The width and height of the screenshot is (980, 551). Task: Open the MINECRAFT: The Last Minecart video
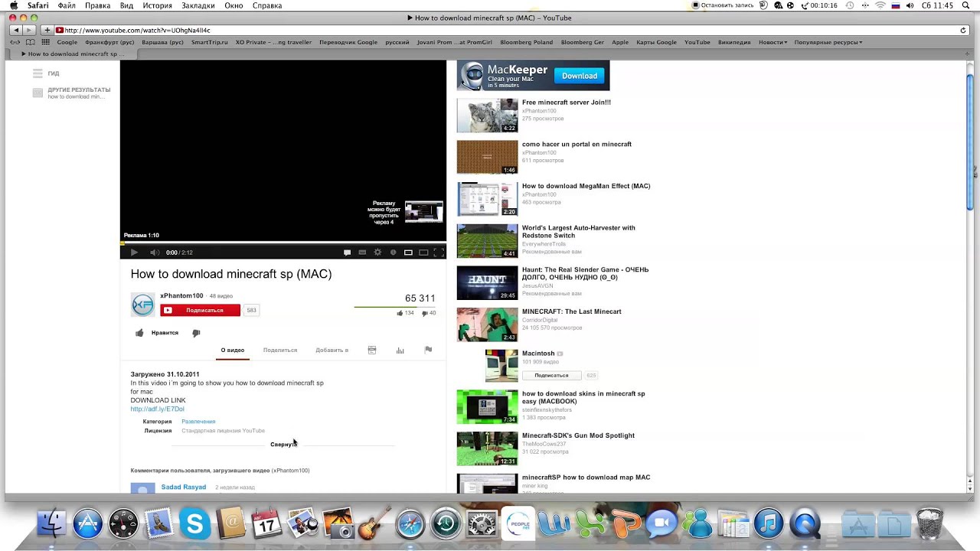pyautogui.click(x=571, y=312)
